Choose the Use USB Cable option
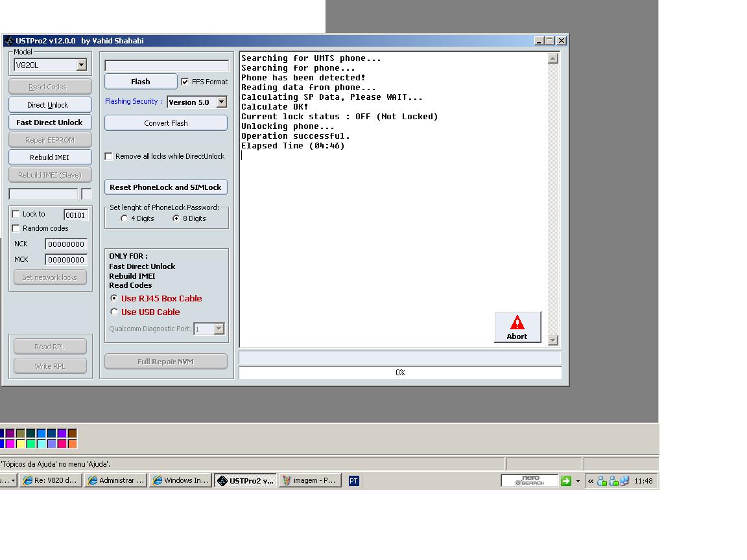This screenshot has height=560, width=747. 115,312
